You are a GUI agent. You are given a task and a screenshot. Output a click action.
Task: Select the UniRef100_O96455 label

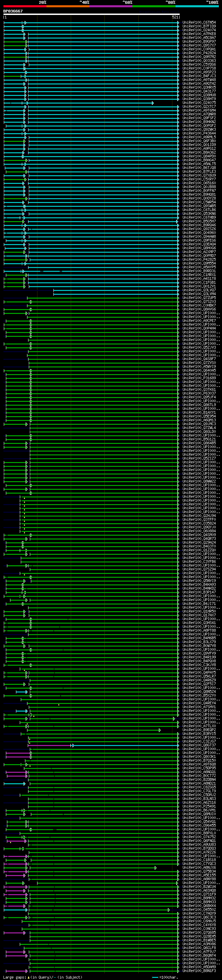199,825
